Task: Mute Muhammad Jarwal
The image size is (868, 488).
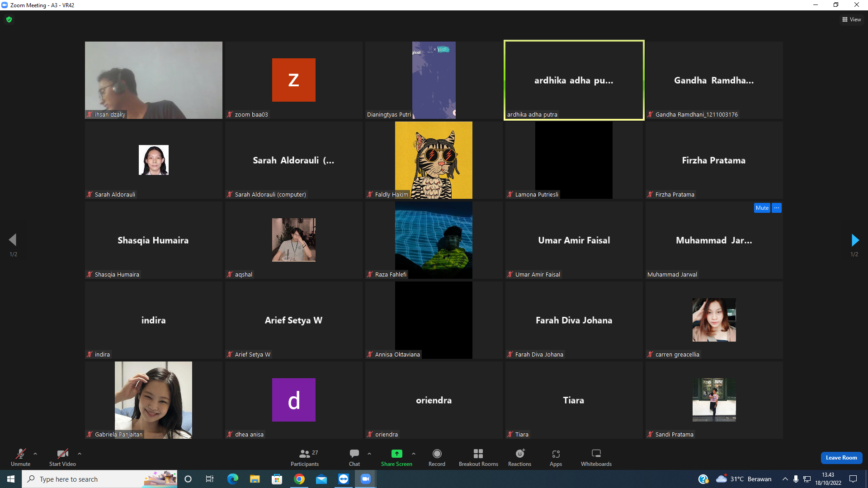Action: pyautogui.click(x=762, y=208)
